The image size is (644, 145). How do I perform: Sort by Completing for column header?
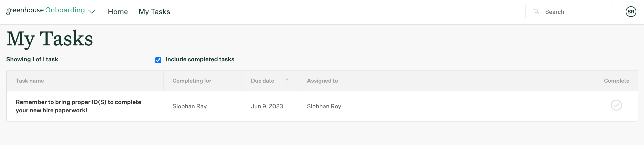(192, 81)
